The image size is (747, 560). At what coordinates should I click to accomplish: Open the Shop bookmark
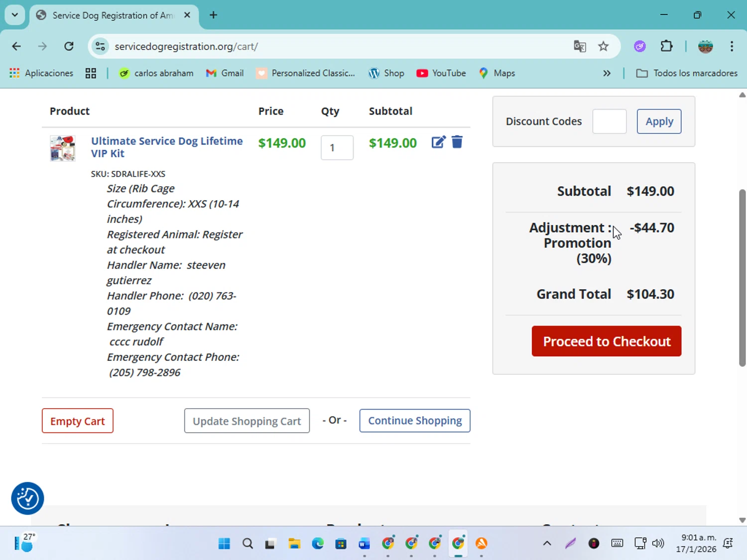coord(386,73)
